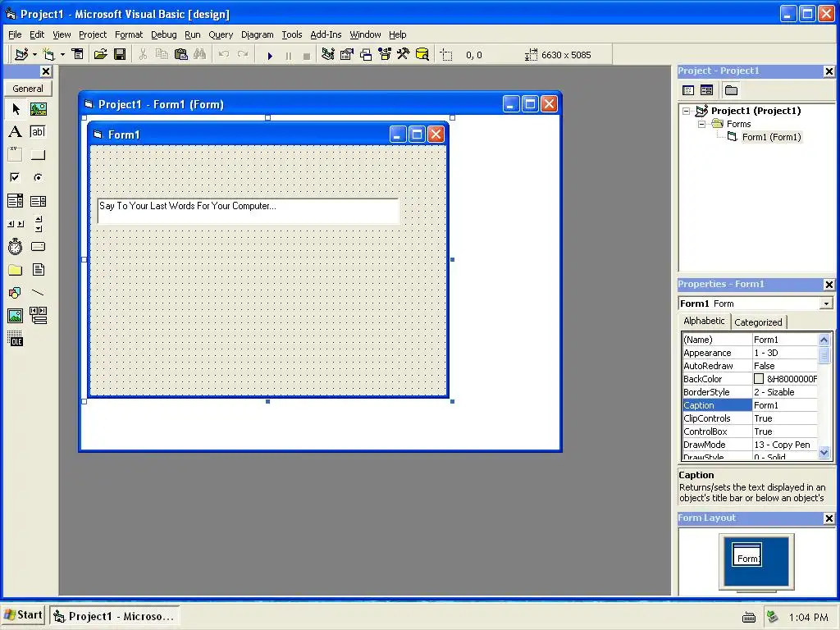
Task: Click the BackColor color swatch value
Action: [x=759, y=379]
